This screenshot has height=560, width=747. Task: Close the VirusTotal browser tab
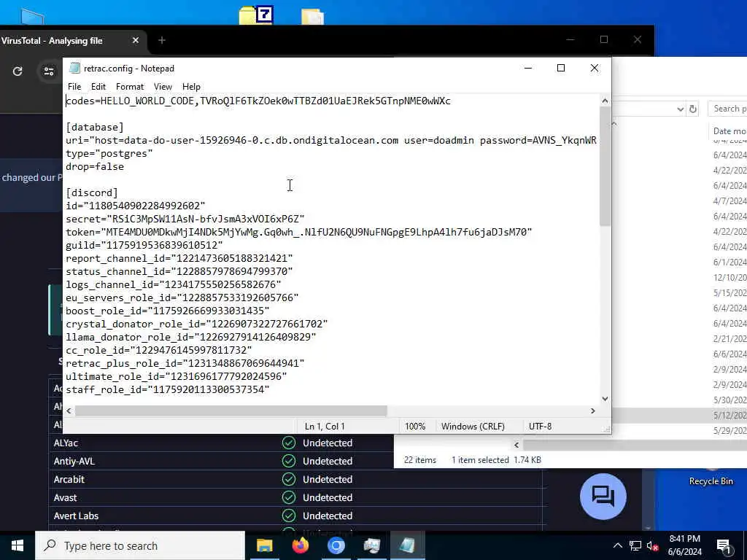(x=135, y=41)
